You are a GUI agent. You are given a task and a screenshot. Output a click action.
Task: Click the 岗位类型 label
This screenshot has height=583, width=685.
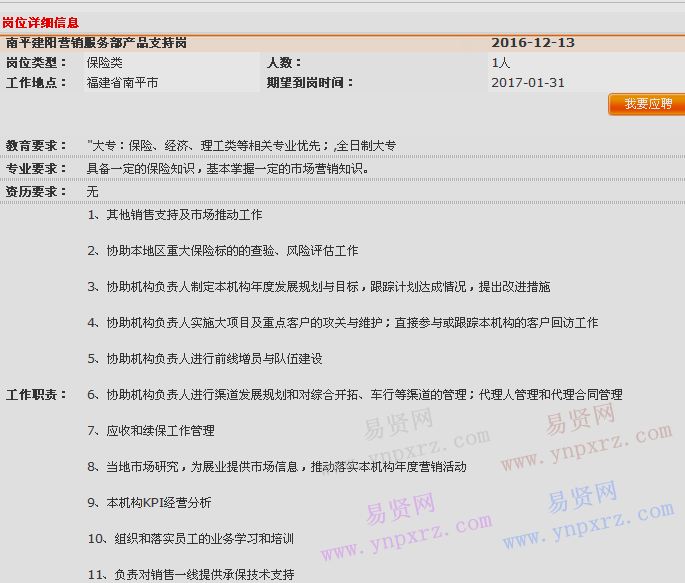(36, 63)
